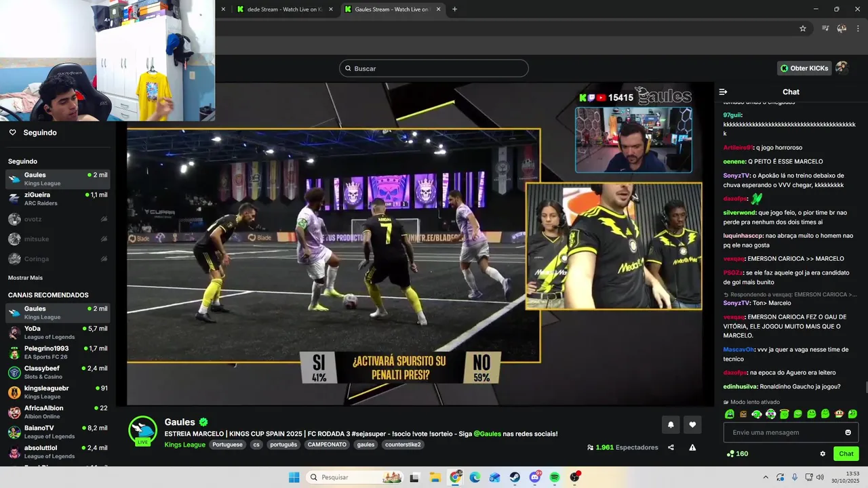Select the gaules tag

point(366,445)
